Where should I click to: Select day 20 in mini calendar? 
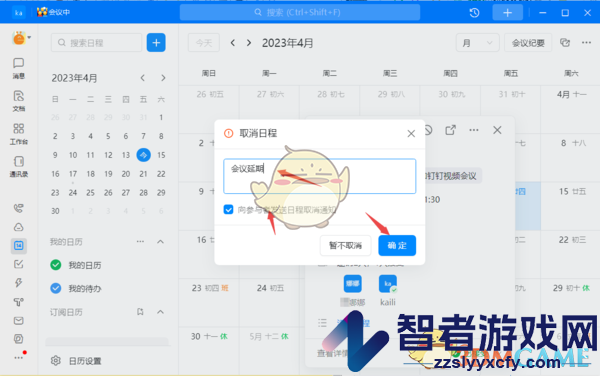pyautogui.click(x=126, y=174)
